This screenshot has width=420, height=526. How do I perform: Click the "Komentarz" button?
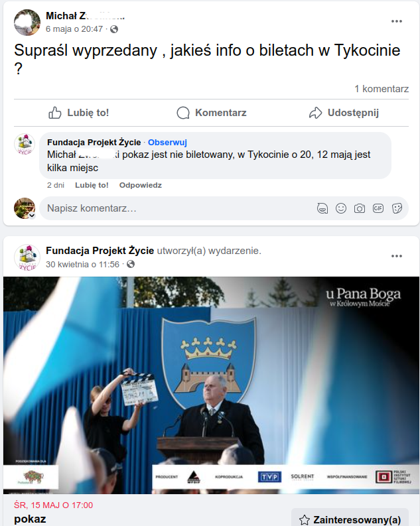click(x=212, y=113)
